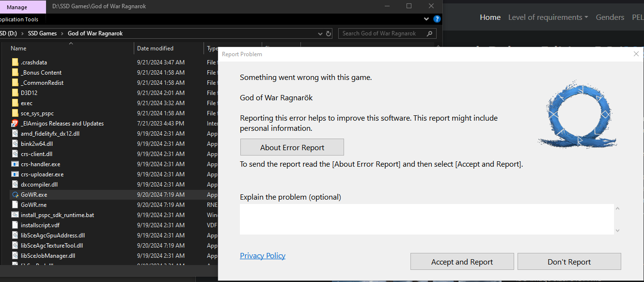The image size is (644, 282).
Task: Click the libSceAgcTextureTool.dll file icon
Action: pyautogui.click(x=15, y=246)
